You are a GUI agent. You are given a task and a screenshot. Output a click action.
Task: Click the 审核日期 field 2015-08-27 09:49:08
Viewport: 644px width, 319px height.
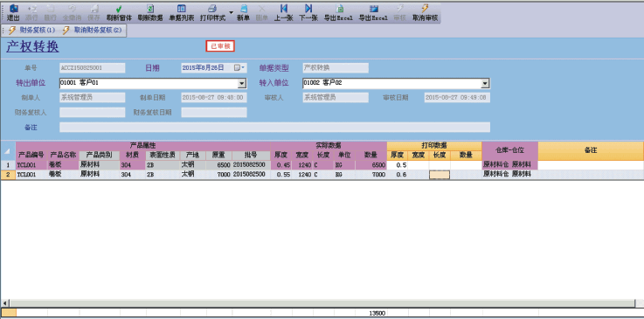457,98
